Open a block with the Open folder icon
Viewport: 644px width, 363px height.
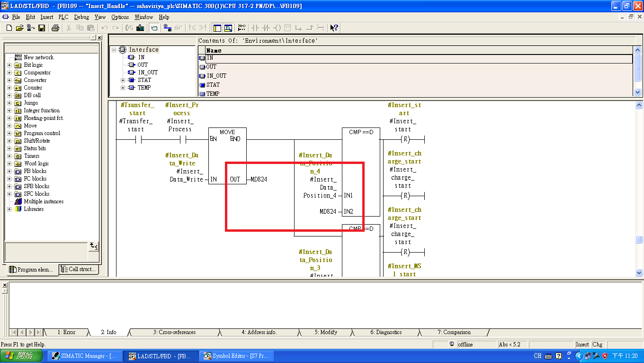19,28
